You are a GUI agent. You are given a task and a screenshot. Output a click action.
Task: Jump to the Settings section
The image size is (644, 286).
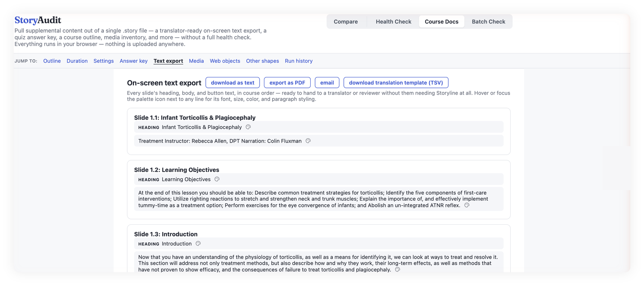coord(103,61)
